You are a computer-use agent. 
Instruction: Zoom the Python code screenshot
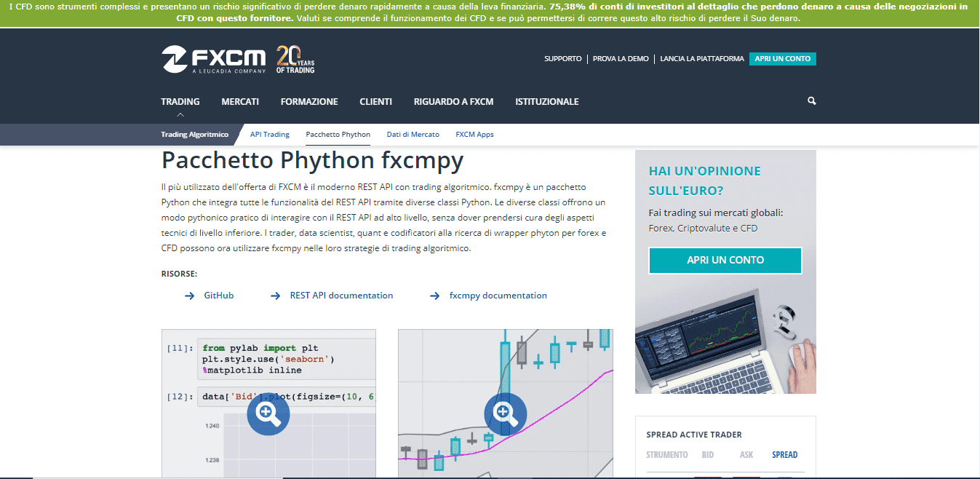point(268,413)
